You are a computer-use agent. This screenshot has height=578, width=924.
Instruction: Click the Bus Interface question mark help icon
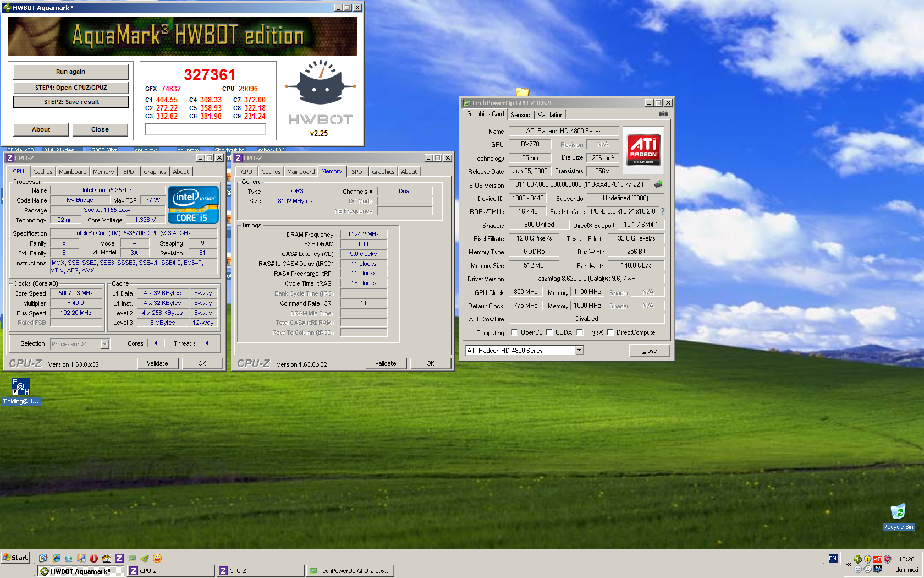coord(663,211)
